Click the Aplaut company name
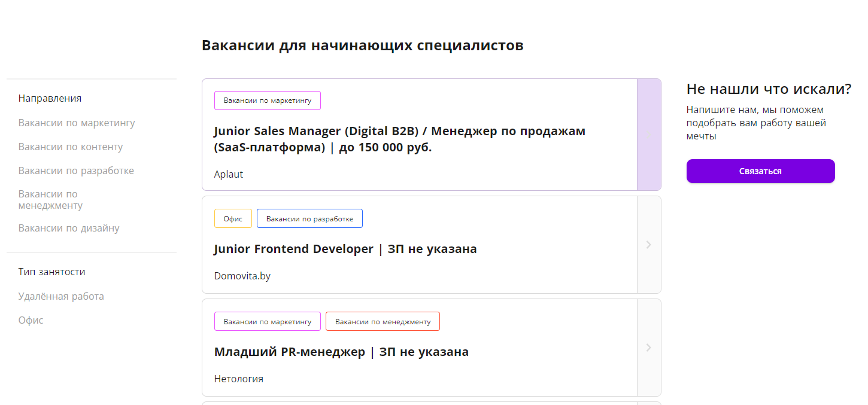The width and height of the screenshot is (868, 405). (x=229, y=174)
